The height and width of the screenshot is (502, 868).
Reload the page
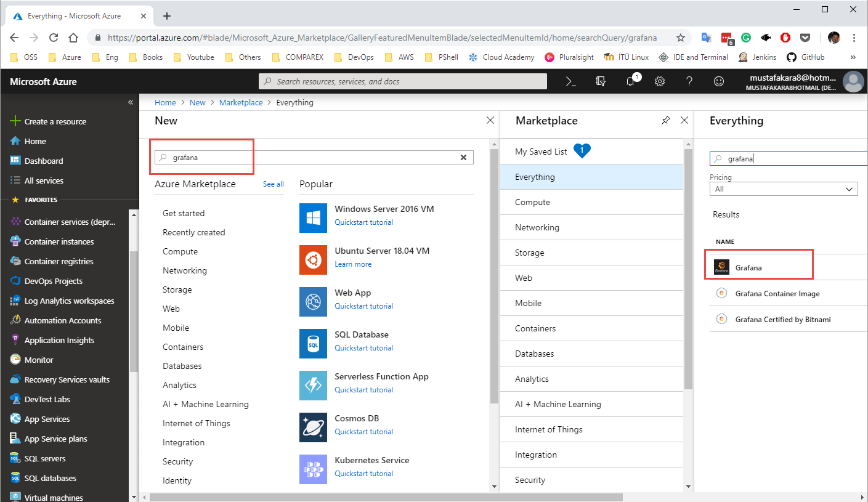[54, 38]
